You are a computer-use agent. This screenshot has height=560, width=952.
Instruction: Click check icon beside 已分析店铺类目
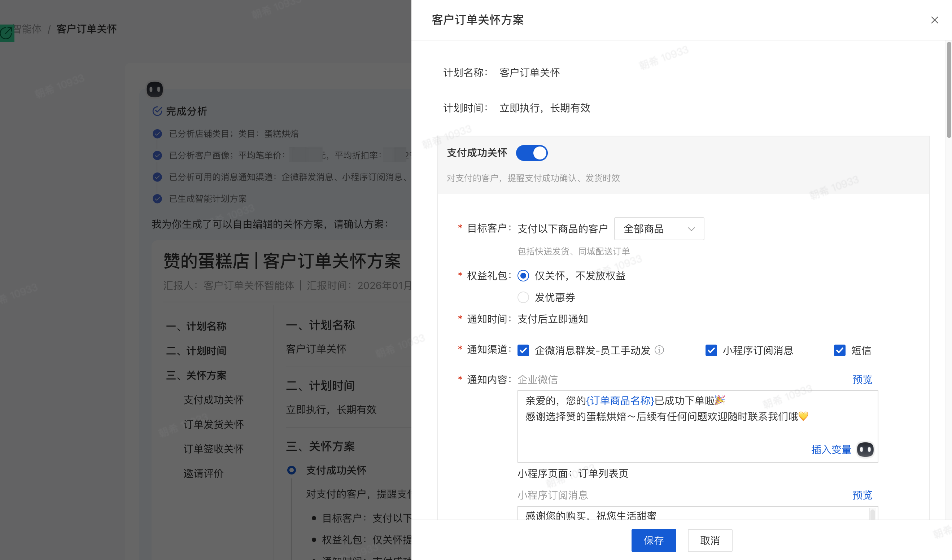tap(157, 134)
